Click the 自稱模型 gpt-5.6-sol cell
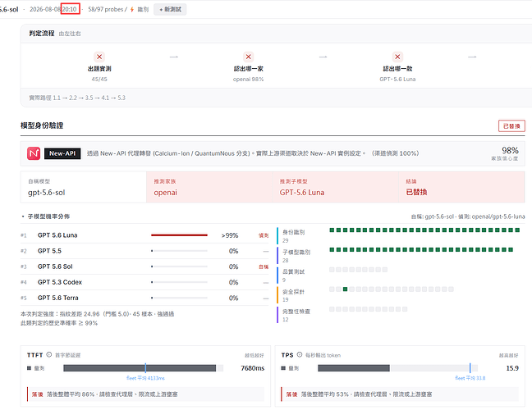 pyautogui.click(x=84, y=187)
